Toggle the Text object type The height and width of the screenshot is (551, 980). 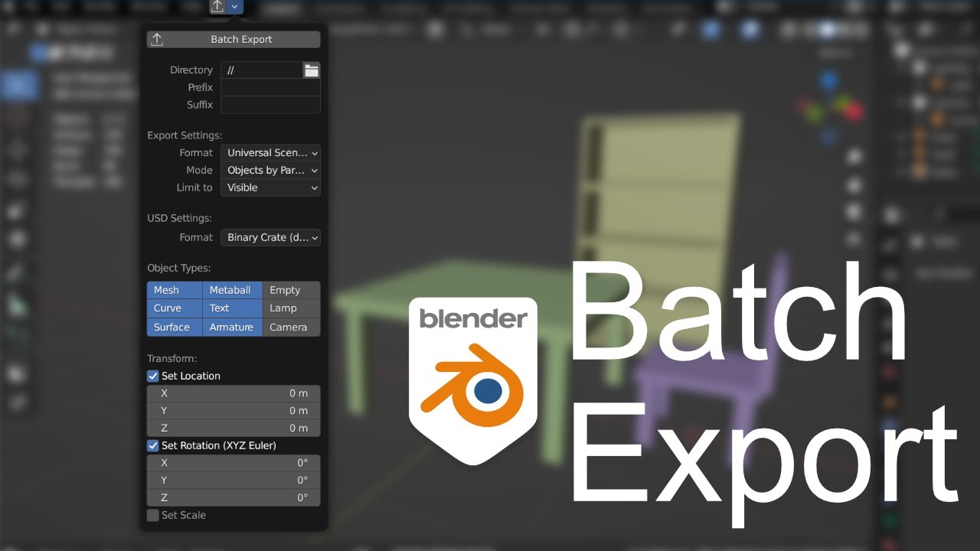[233, 308]
